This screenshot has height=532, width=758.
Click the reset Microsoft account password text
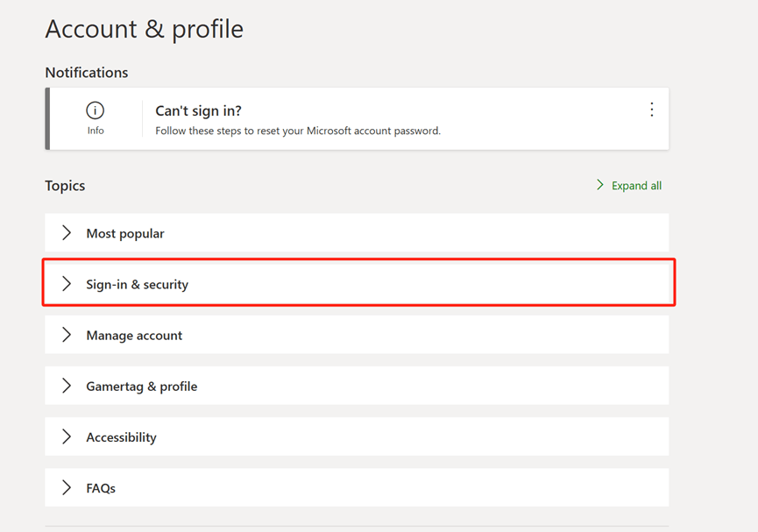(x=298, y=131)
